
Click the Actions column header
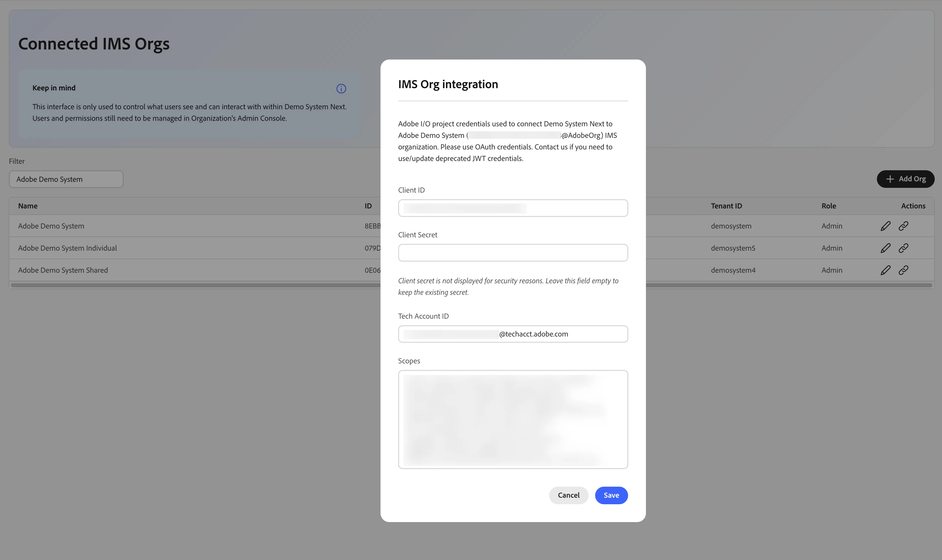913,206
